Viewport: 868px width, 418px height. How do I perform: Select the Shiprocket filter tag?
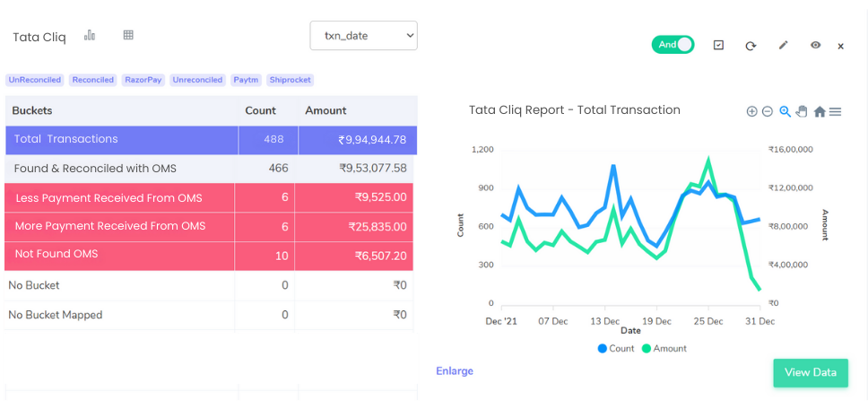pos(290,80)
